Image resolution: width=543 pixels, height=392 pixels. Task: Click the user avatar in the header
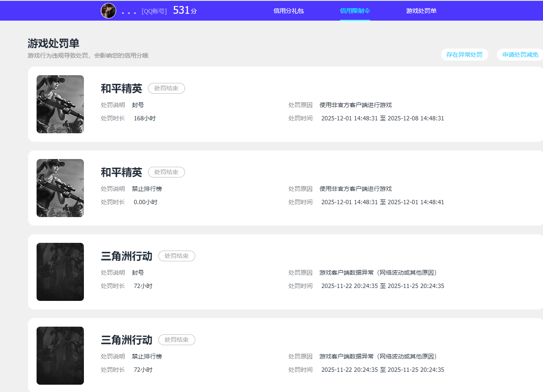tap(108, 11)
